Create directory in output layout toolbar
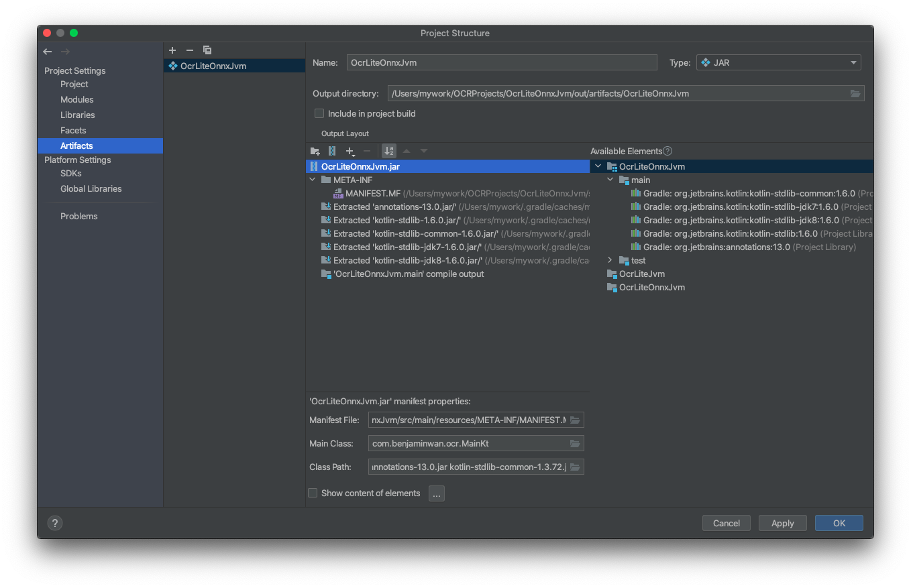 click(x=315, y=151)
